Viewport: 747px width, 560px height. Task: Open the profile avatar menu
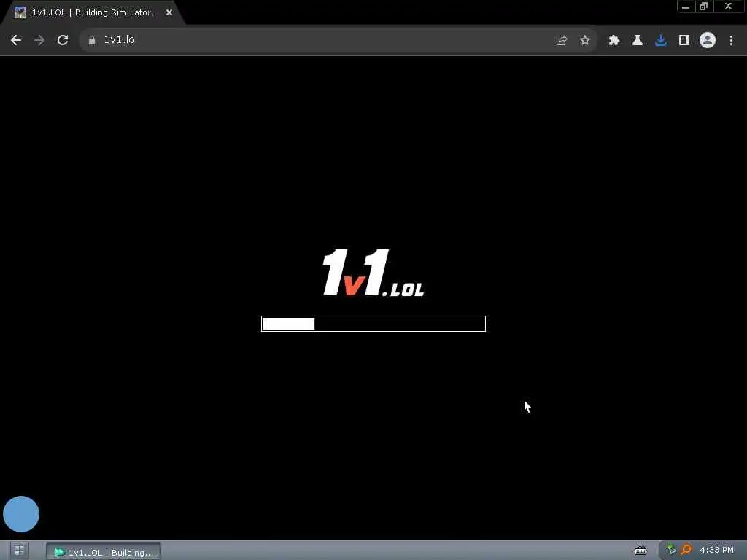coord(707,41)
